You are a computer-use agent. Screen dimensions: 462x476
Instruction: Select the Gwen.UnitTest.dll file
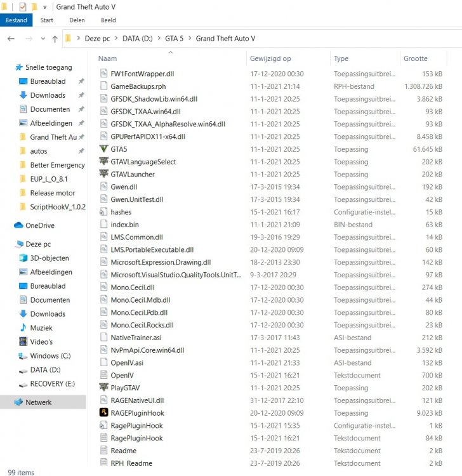point(137,199)
